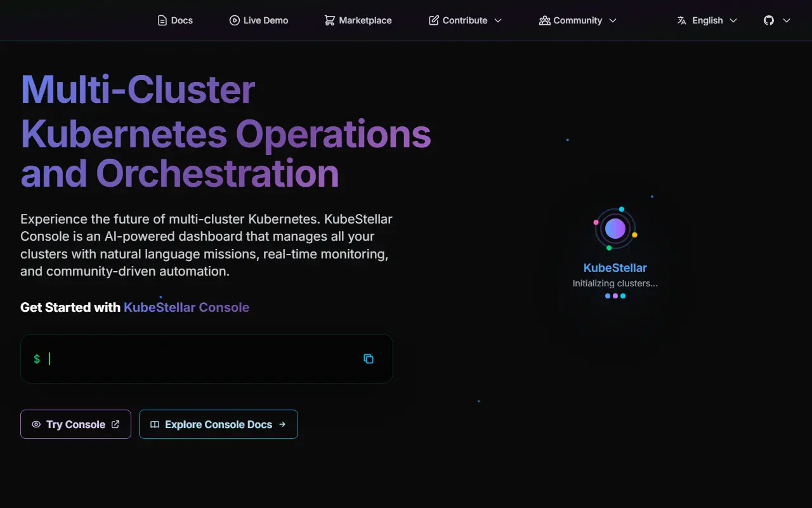Click the Live Demo play icon

click(235, 20)
